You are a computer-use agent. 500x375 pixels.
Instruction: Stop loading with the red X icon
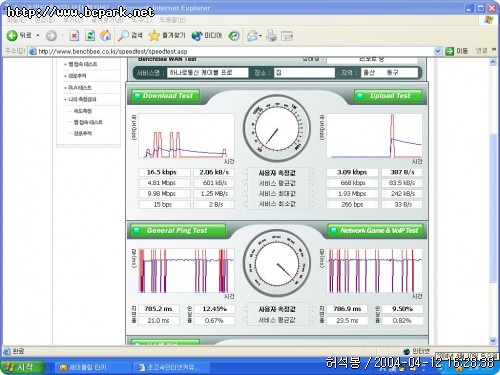click(x=74, y=36)
